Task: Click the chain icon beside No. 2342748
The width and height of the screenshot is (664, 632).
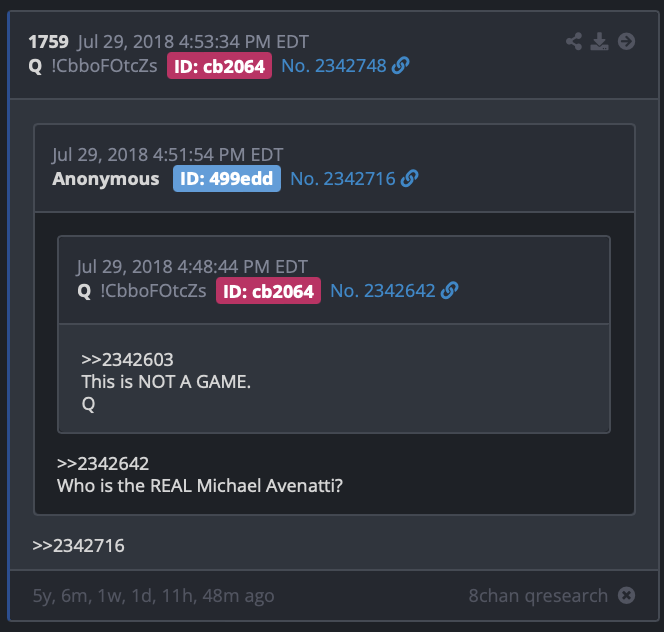Action: (x=400, y=66)
